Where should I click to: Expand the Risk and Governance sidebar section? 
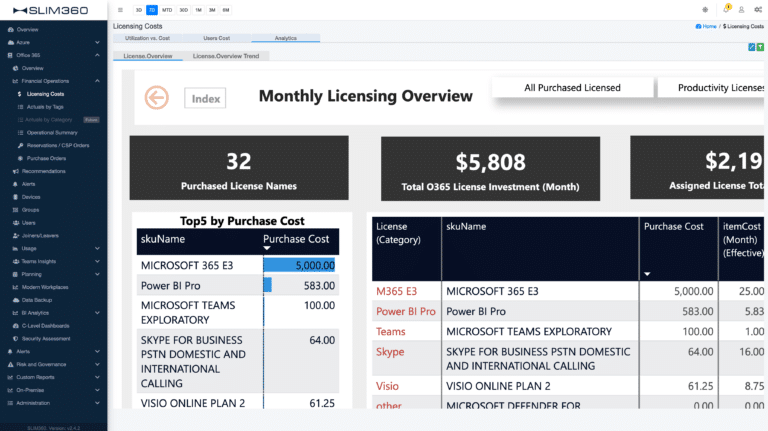coord(53,364)
